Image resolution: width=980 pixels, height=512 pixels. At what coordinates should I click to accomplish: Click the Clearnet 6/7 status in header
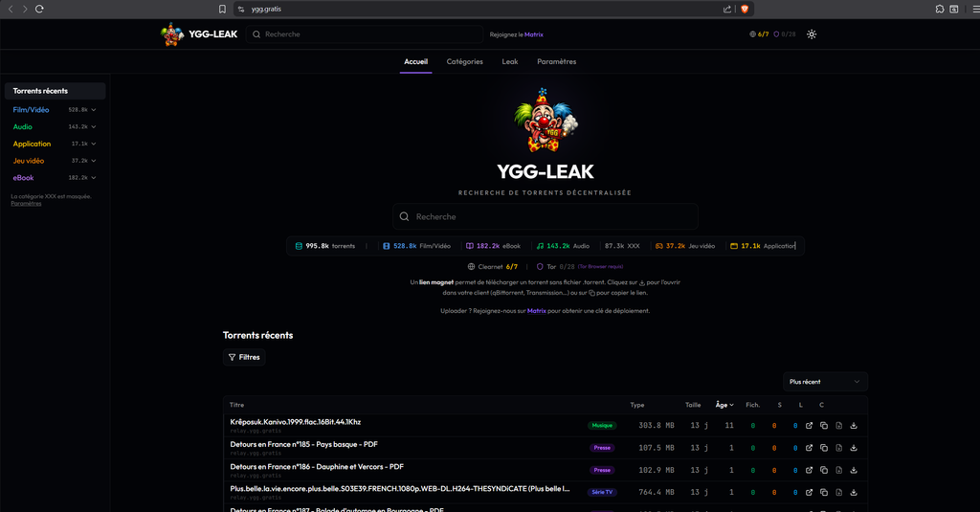[x=759, y=34]
